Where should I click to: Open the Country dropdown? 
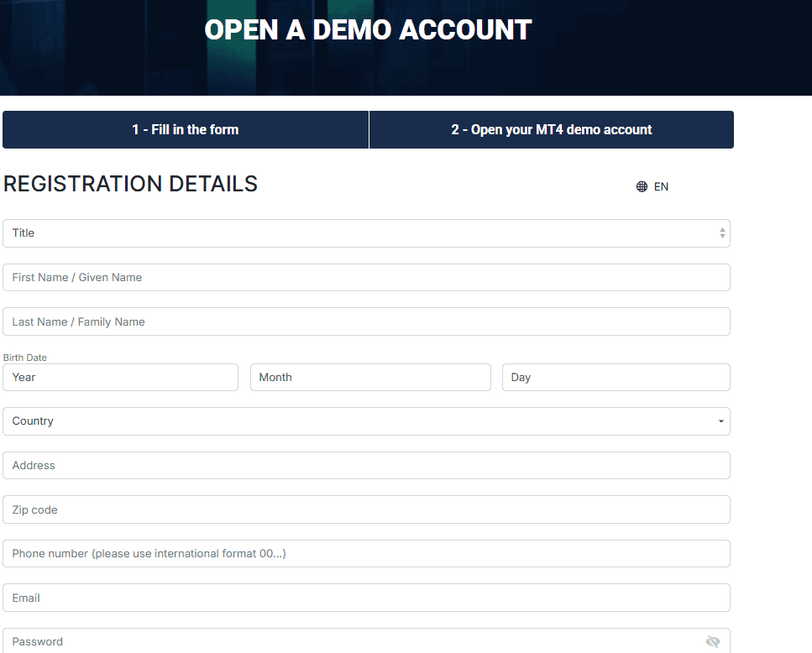366,421
